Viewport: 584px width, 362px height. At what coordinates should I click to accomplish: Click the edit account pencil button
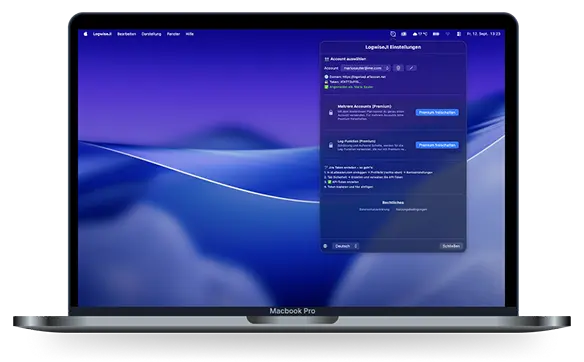click(x=411, y=68)
